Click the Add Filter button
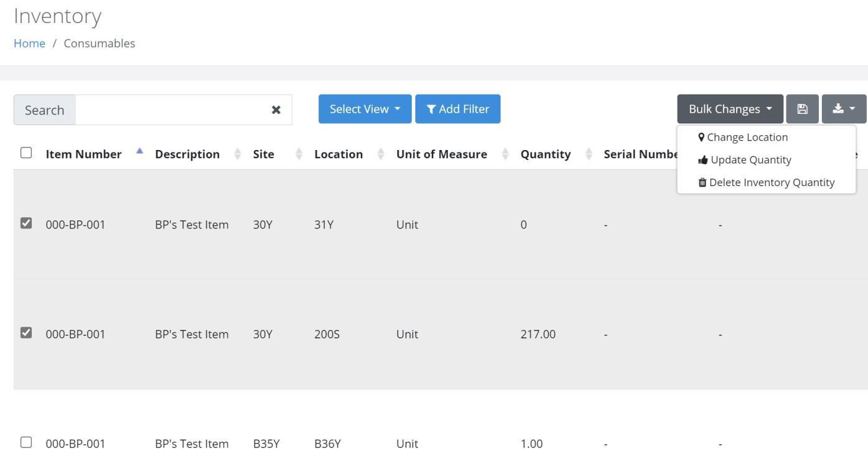This screenshot has width=868, height=460. click(x=458, y=109)
